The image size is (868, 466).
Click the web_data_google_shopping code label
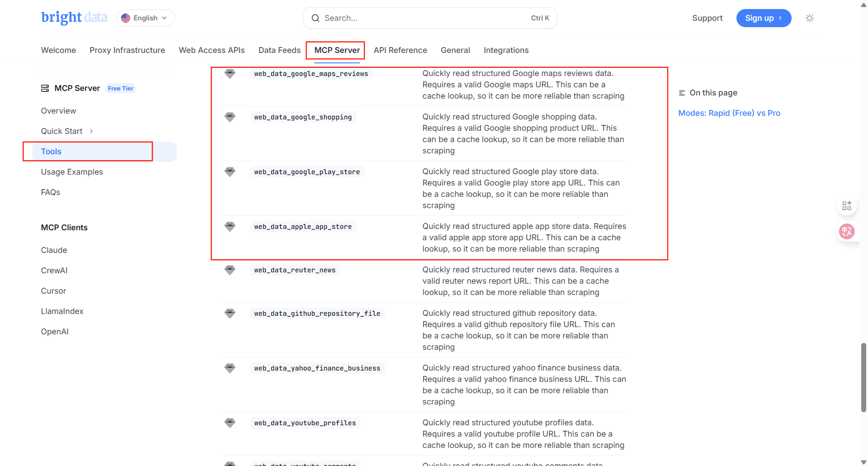click(303, 117)
